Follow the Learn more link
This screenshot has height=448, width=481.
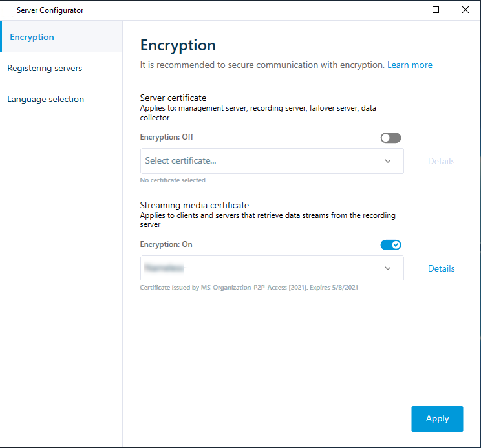(409, 65)
